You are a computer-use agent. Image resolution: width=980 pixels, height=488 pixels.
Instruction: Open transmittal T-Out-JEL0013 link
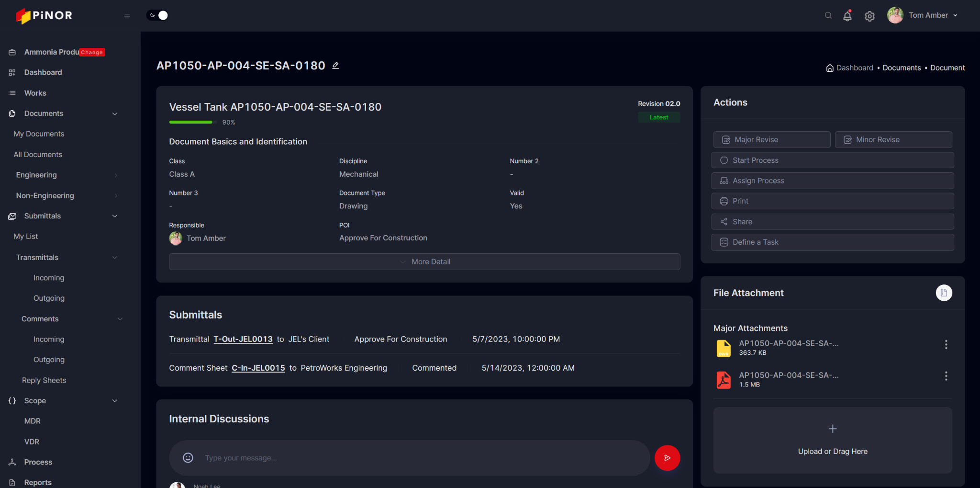(243, 339)
